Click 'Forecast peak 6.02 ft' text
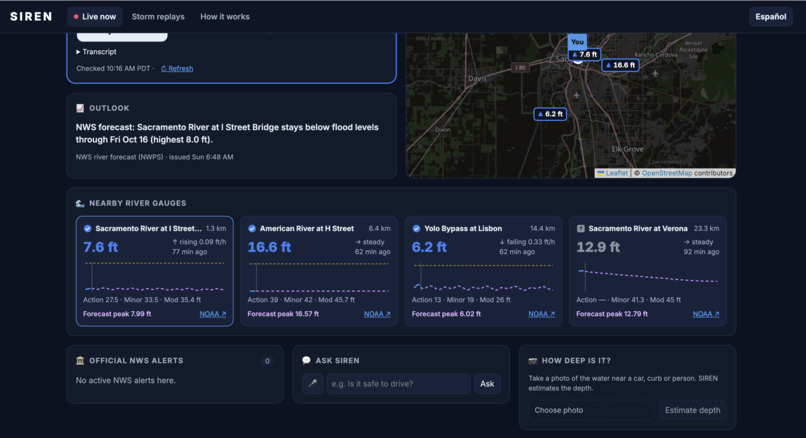Screen dimensions: 806x438 pos(446,314)
